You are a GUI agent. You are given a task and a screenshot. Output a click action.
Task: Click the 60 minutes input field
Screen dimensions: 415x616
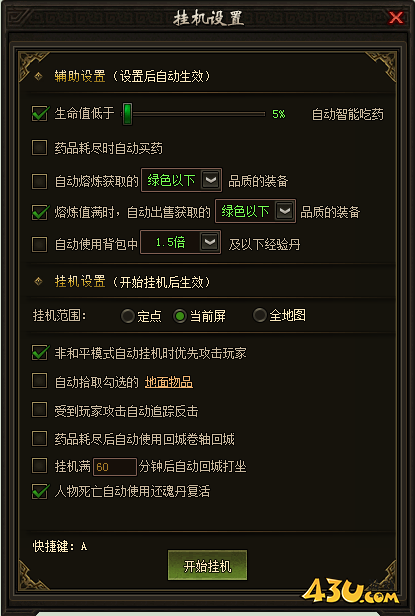click(x=115, y=467)
